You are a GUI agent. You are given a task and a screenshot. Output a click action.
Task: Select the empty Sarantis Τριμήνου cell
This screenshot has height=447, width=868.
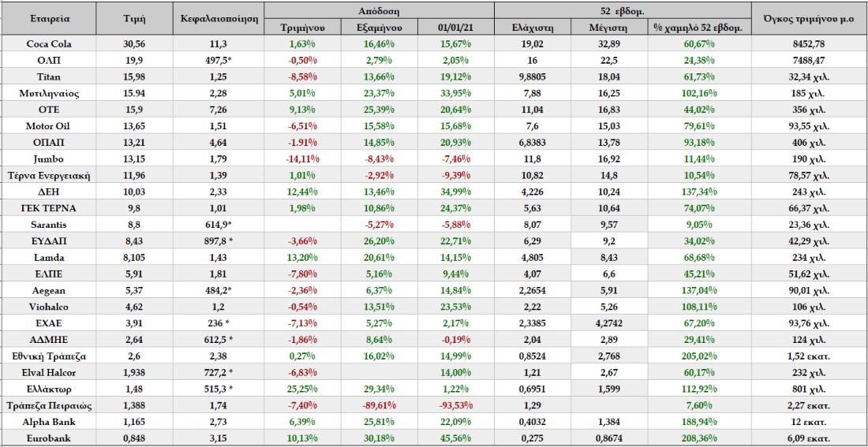301,225
